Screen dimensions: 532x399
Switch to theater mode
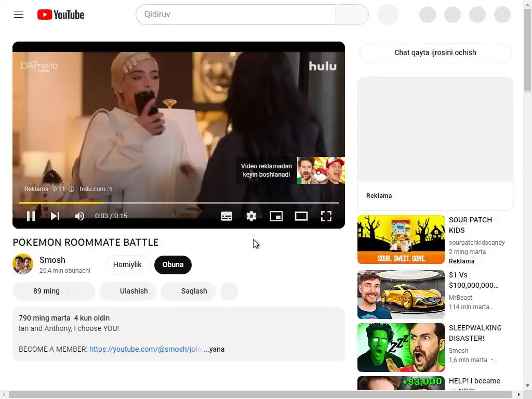pos(301,216)
